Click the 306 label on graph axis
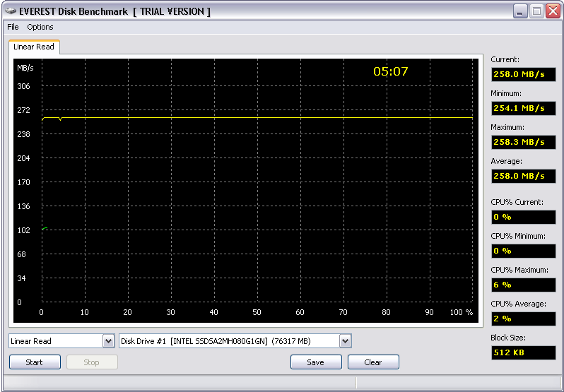 pos(24,86)
